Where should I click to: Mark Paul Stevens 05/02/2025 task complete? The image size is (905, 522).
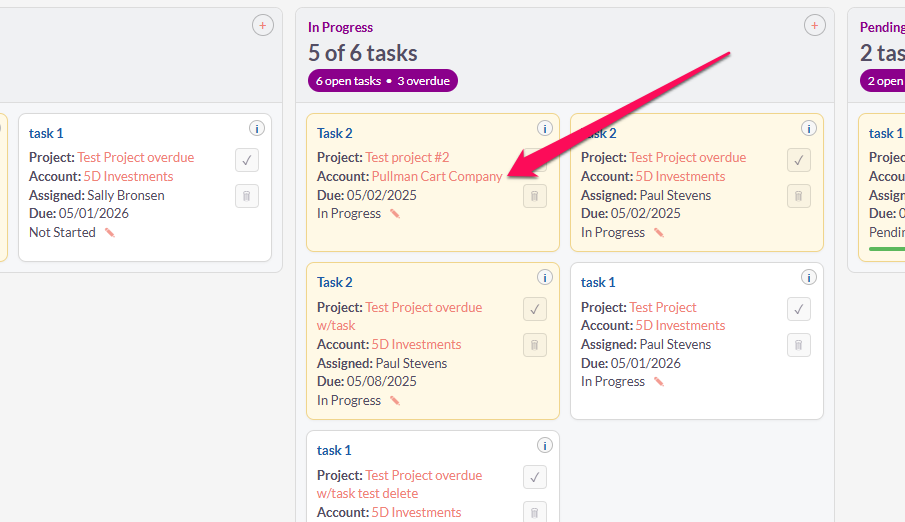[x=799, y=160]
